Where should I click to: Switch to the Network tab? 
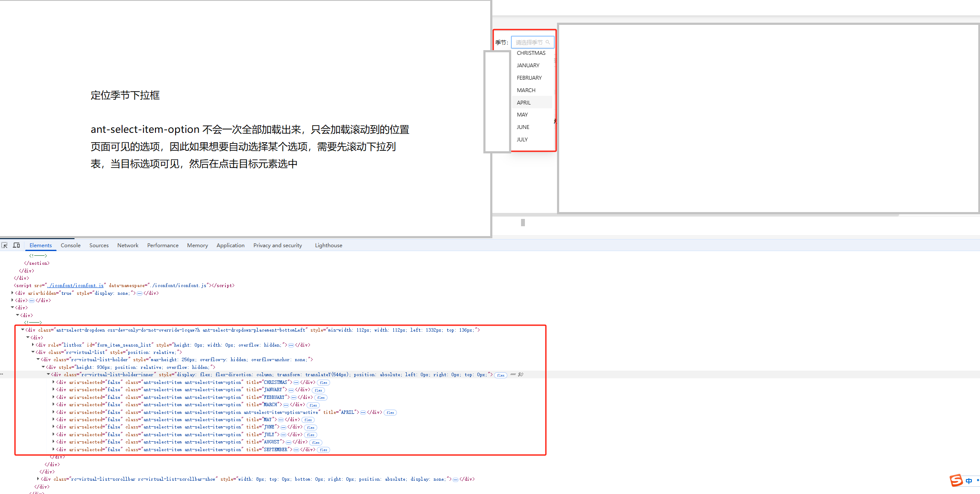pyautogui.click(x=128, y=246)
